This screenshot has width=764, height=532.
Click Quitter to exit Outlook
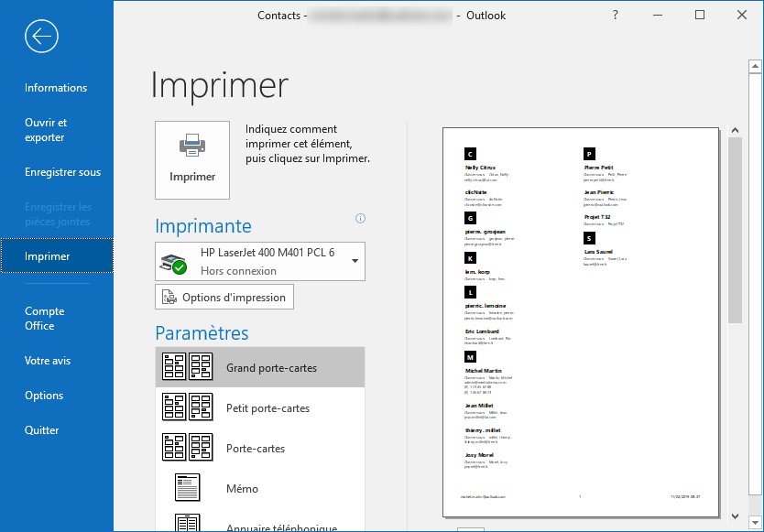pyautogui.click(x=42, y=430)
